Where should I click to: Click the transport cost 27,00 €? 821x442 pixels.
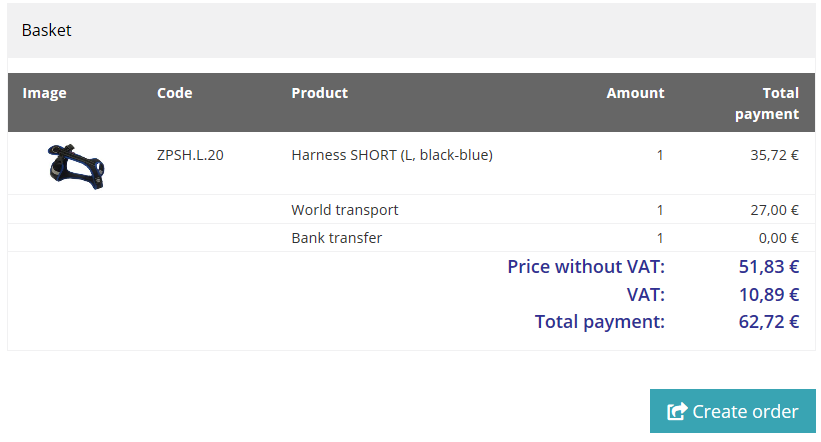pyautogui.click(x=774, y=210)
